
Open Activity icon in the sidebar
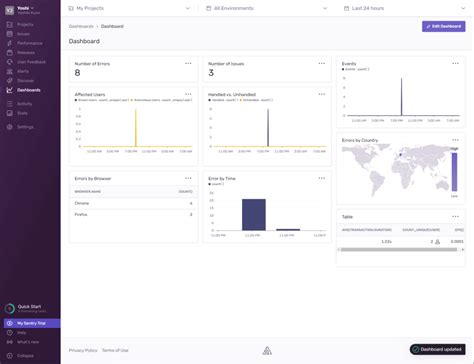click(x=10, y=104)
